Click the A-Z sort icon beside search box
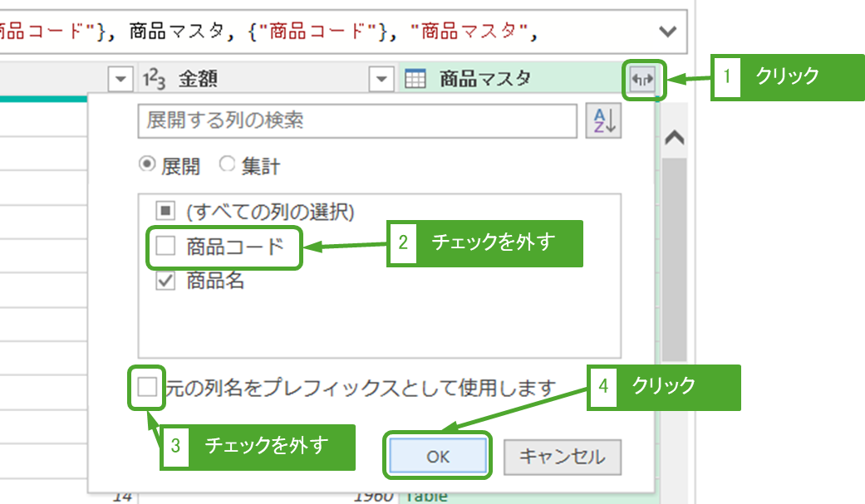Screen dimensions: 865x504 [604, 121]
